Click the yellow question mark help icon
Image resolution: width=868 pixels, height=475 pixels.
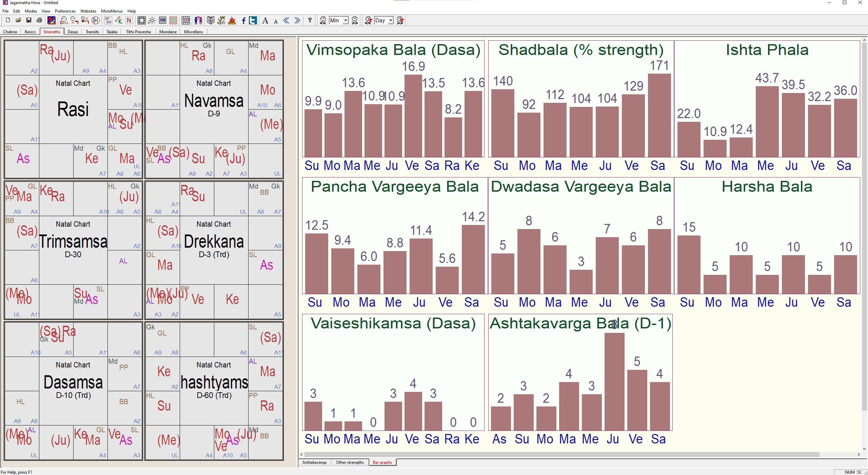click(310, 20)
